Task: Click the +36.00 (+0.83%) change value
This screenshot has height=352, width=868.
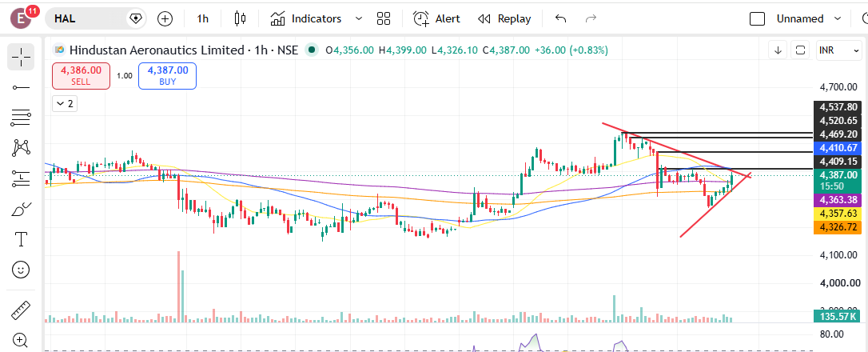Action: tap(571, 50)
